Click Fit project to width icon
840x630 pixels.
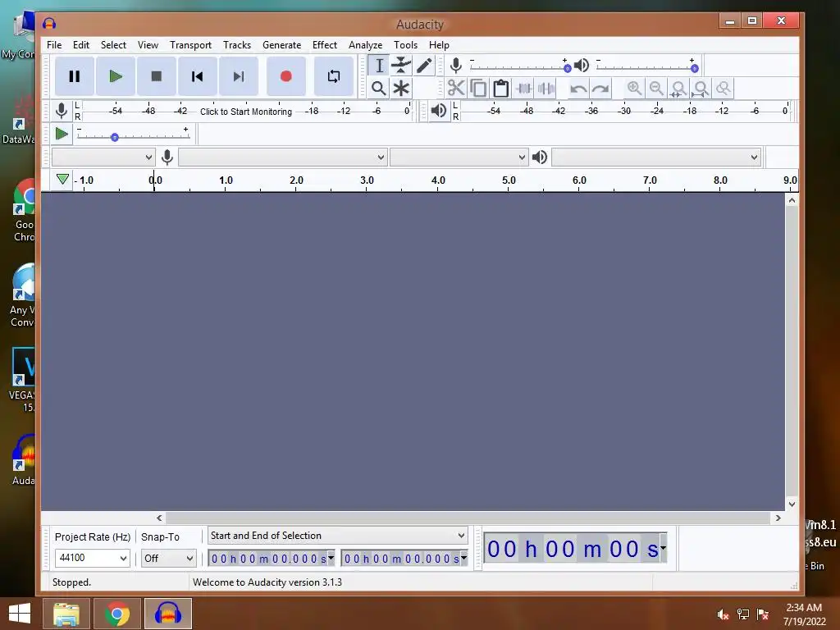(701, 88)
